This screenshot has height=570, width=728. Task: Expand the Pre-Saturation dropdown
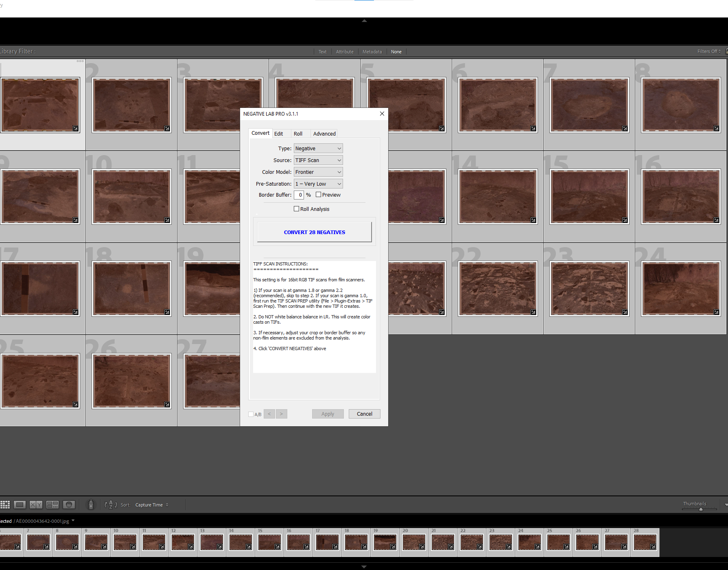coord(318,184)
